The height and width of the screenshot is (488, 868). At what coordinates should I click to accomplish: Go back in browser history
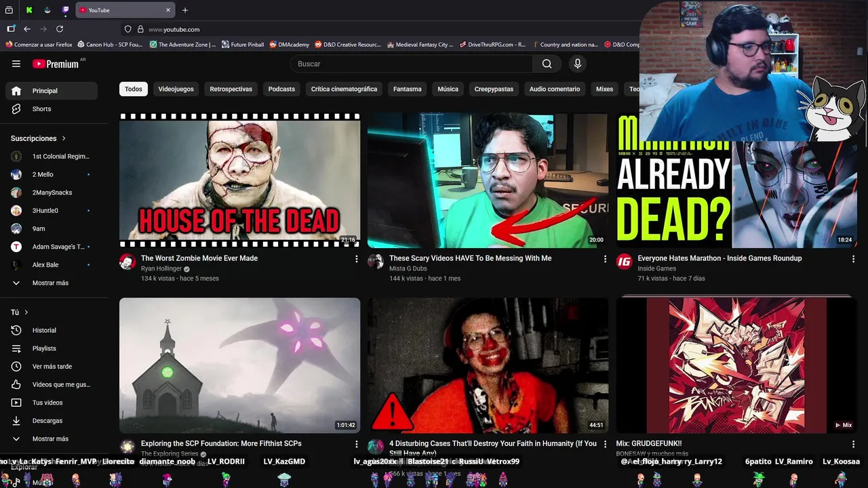(27, 29)
